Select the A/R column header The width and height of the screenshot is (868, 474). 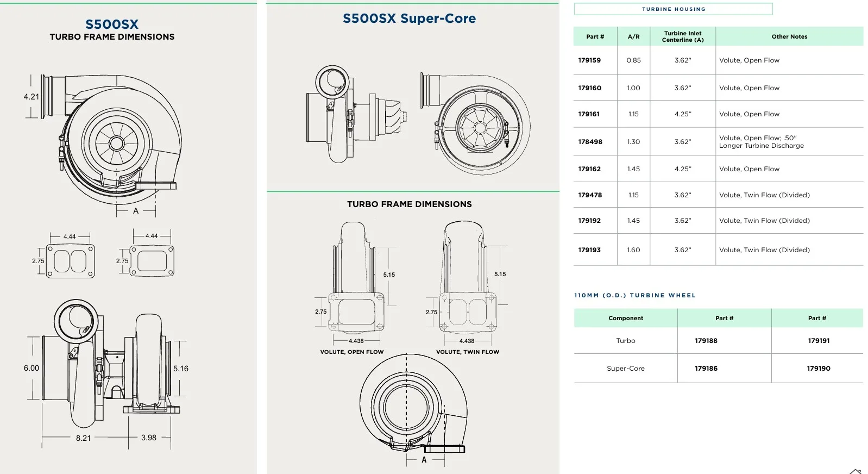(633, 36)
